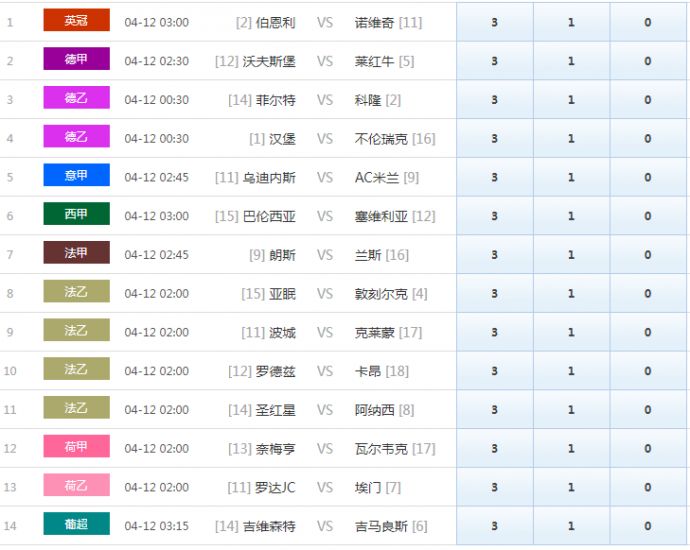Open 卡昂 team link
This screenshot has width=690, height=550.
tap(368, 371)
